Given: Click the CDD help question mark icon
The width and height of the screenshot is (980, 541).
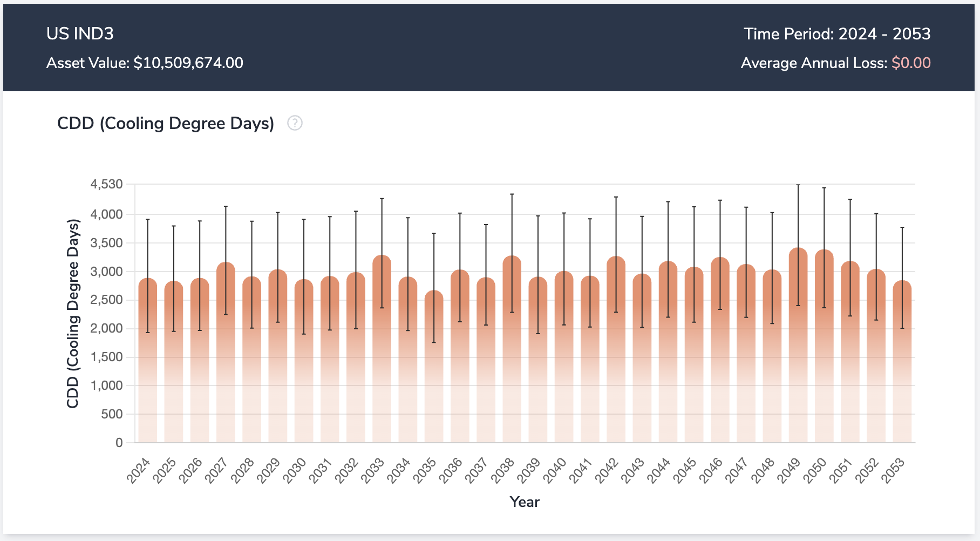Looking at the screenshot, I should point(295,123).
